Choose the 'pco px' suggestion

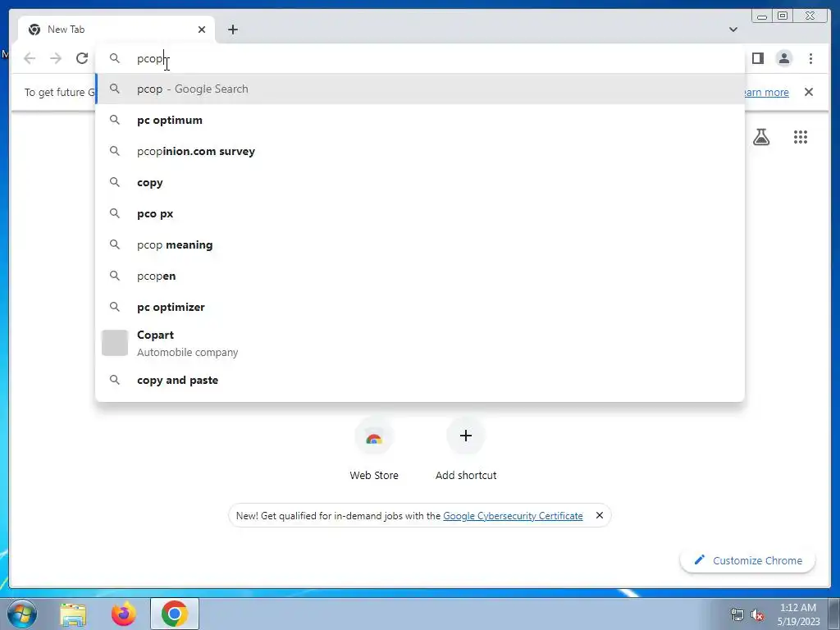coord(420,213)
